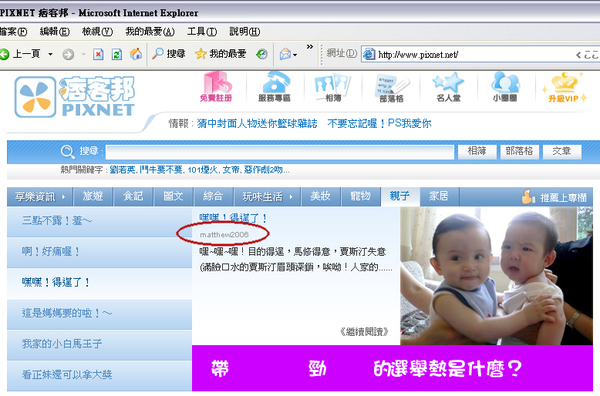Viewport: 600px width, 396px height.
Task: Open the 檢視(V) menu
Action: (97, 31)
